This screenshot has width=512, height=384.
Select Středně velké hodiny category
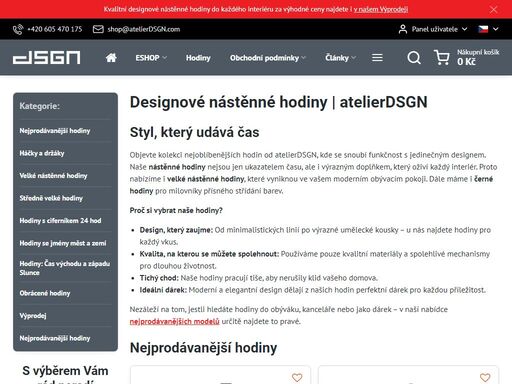[51, 198]
